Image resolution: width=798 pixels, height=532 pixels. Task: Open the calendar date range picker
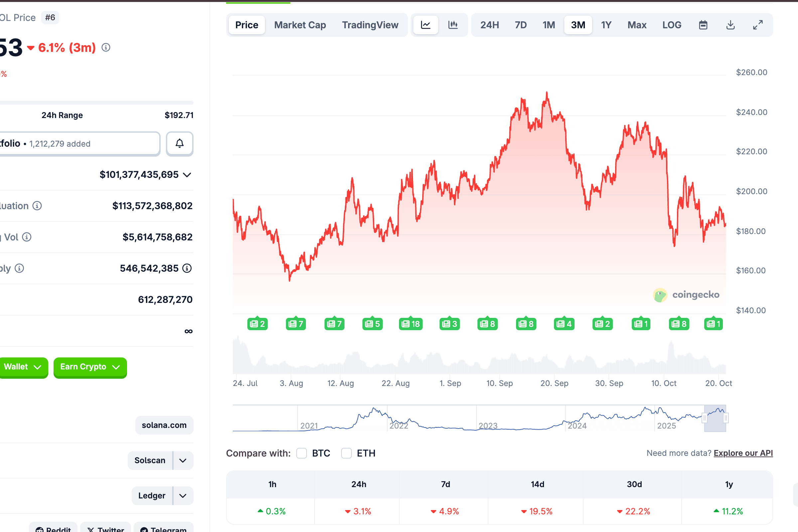click(703, 25)
